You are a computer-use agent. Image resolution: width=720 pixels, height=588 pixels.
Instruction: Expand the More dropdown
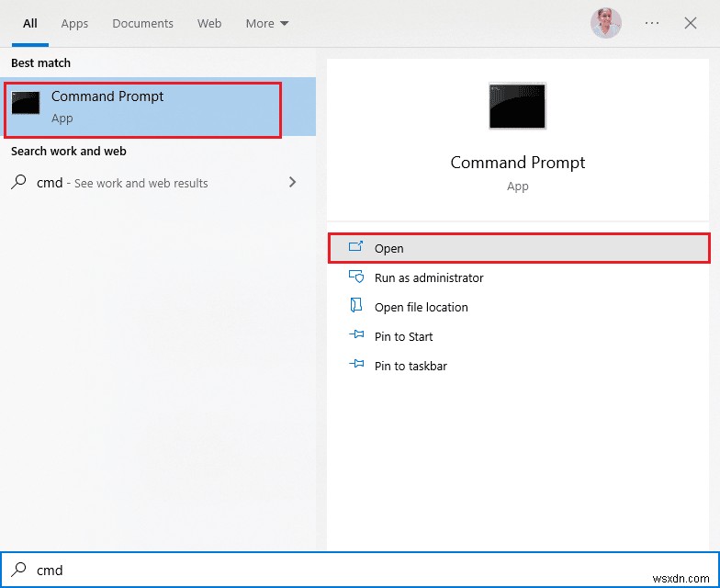266,24
